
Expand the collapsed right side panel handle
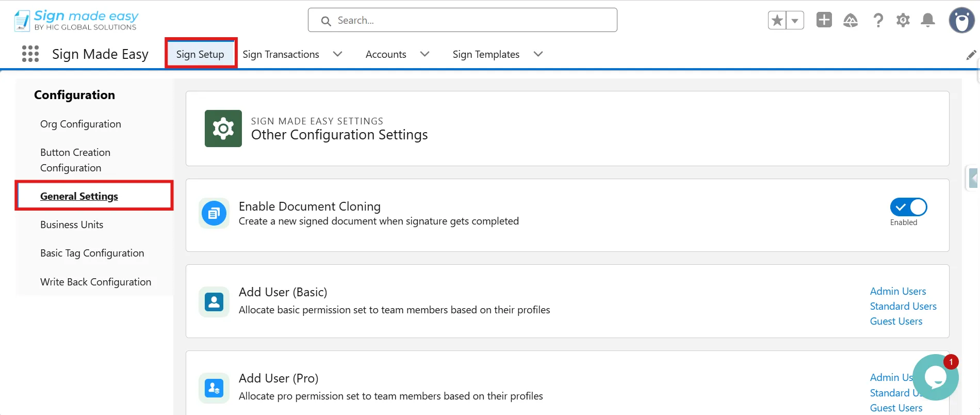click(x=973, y=178)
